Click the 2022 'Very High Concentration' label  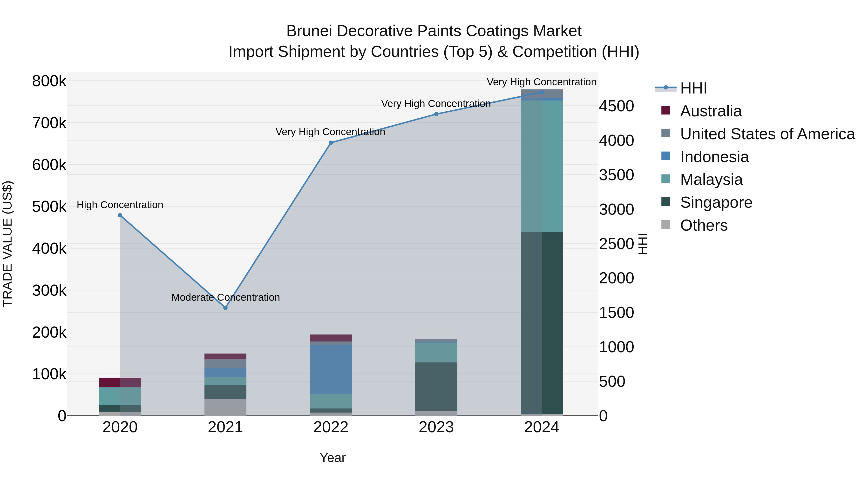tap(330, 132)
